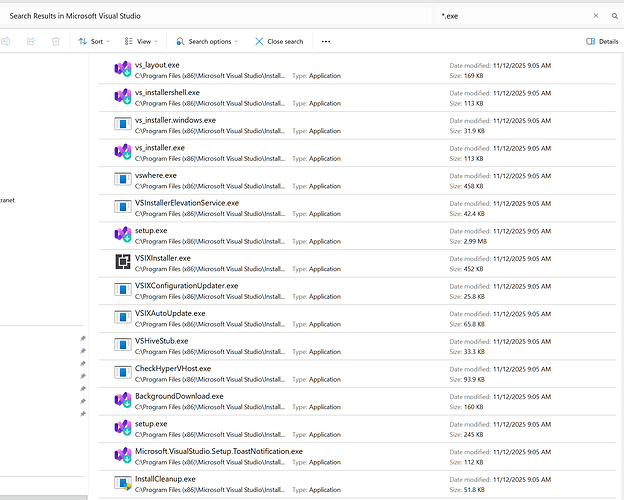Click the vs_layout.exe file icon
Viewport: 624px width, 500px height.
pyautogui.click(x=123, y=69)
